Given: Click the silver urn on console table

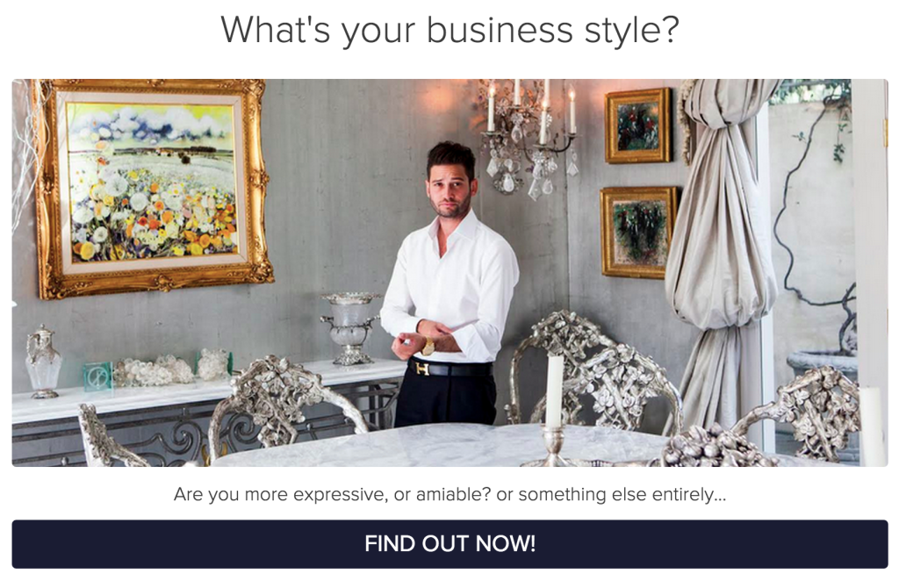Looking at the screenshot, I should tap(350, 328).
